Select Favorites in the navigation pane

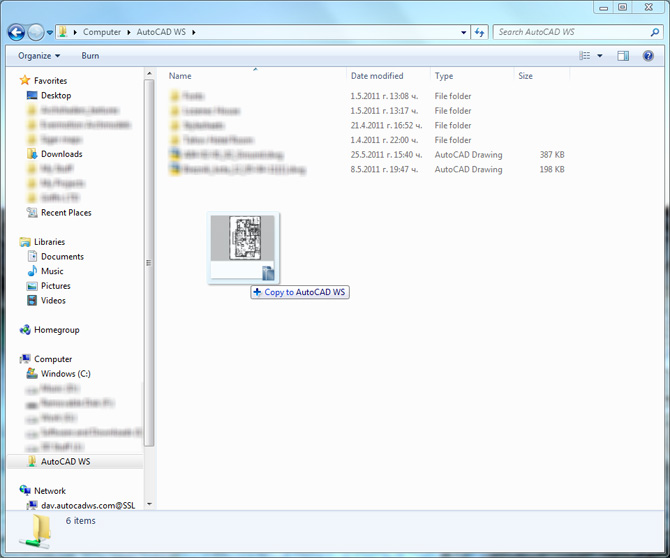pos(50,80)
